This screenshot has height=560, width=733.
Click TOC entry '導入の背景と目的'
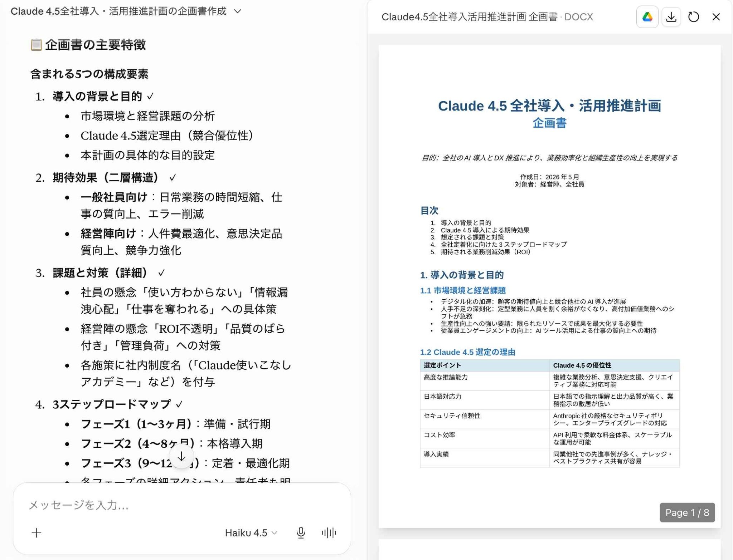pos(466,222)
